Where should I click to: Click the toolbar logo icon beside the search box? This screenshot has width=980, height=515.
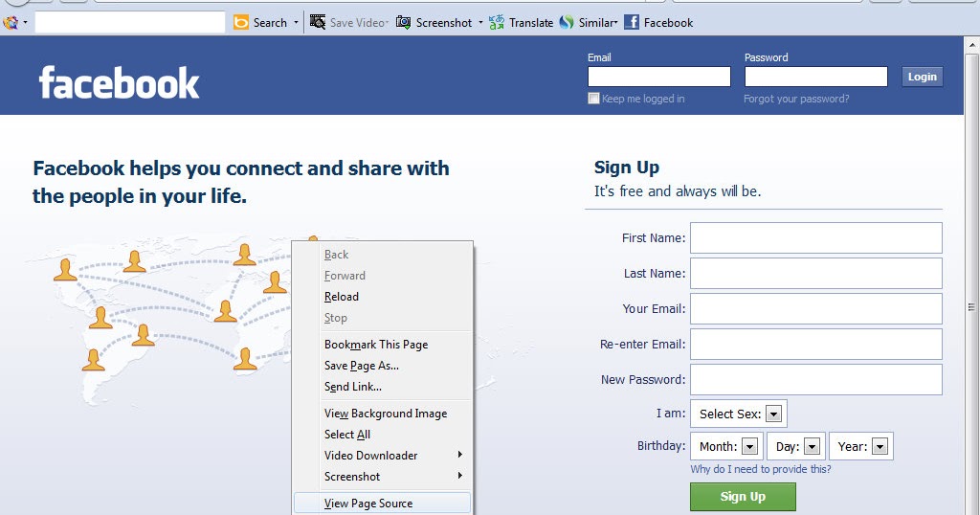(10, 23)
